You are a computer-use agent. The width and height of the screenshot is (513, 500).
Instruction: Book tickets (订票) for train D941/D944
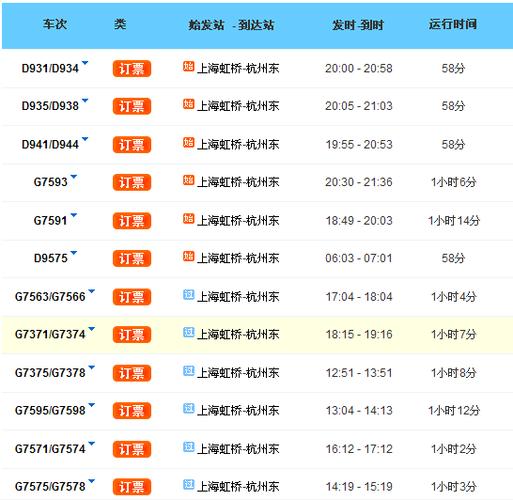click(x=132, y=145)
